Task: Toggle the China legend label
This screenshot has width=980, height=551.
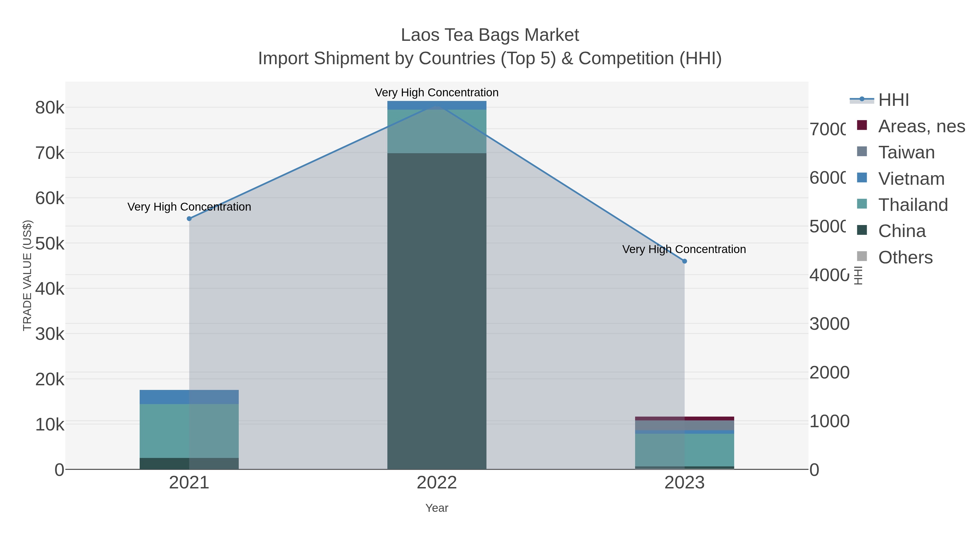Action: click(902, 231)
